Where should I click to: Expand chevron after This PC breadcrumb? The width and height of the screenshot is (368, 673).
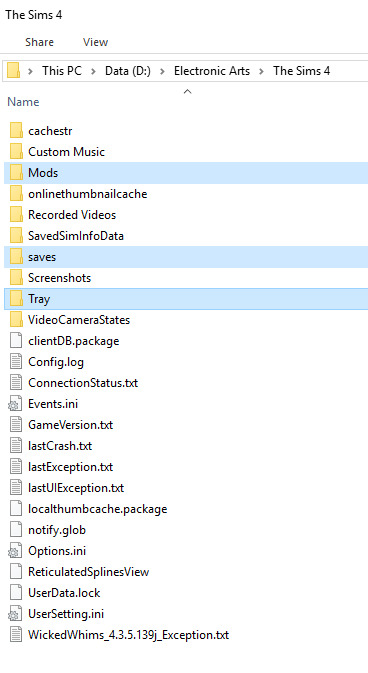[x=93, y=71]
